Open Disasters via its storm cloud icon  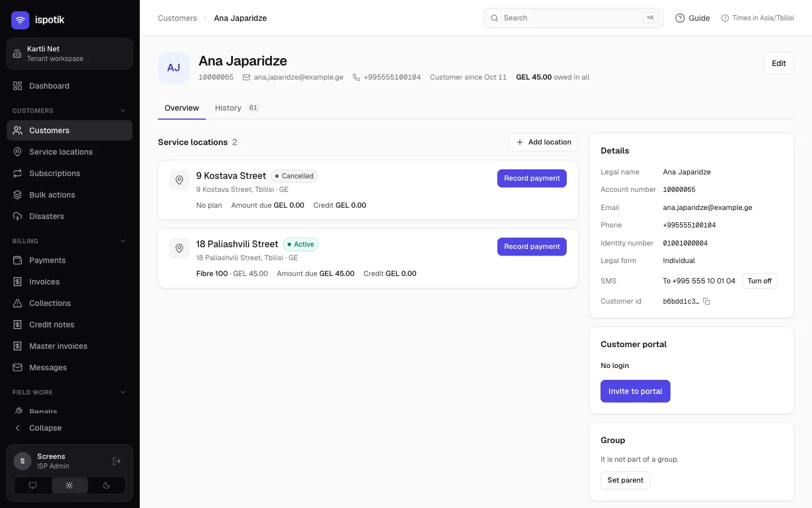tap(17, 216)
